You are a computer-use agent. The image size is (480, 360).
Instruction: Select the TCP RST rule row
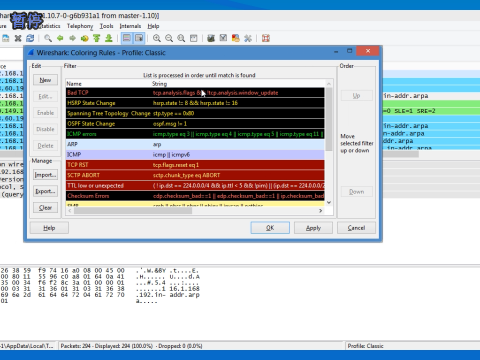click(x=195, y=165)
